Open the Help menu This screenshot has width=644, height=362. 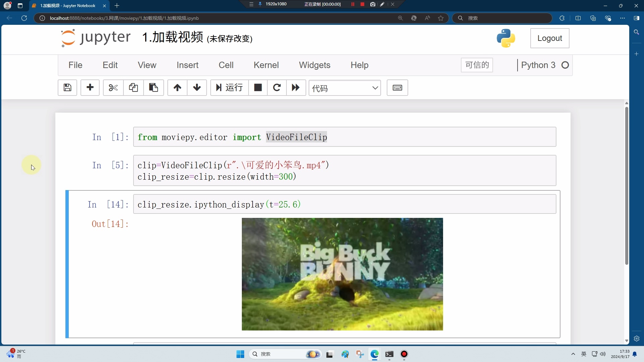pyautogui.click(x=360, y=65)
